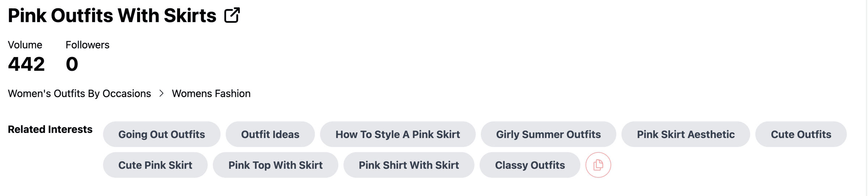Select the Going Out Outfits tag

pos(162,134)
